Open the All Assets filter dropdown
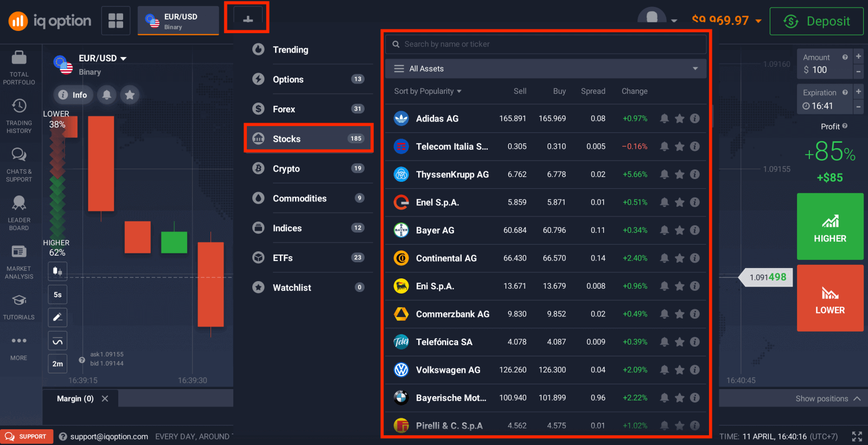The image size is (868, 445). click(546, 68)
